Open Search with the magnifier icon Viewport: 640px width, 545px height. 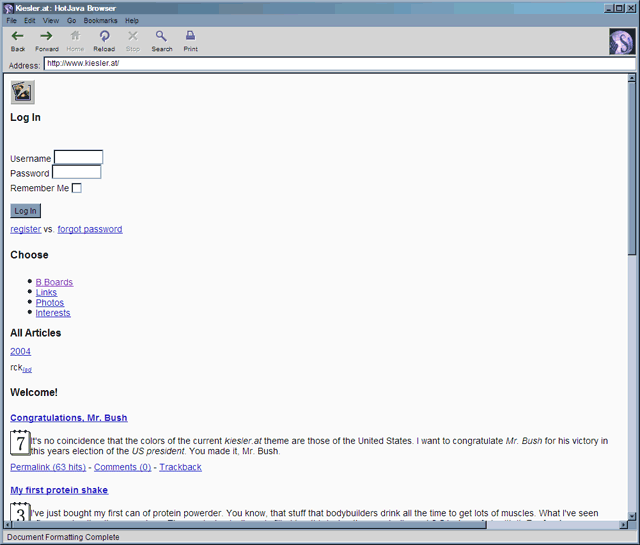(161, 36)
